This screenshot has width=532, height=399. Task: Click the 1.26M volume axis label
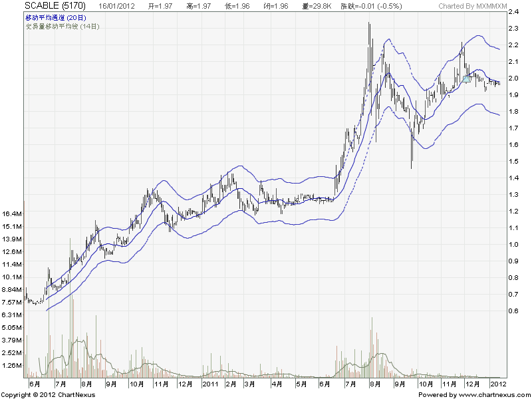pos(13,365)
